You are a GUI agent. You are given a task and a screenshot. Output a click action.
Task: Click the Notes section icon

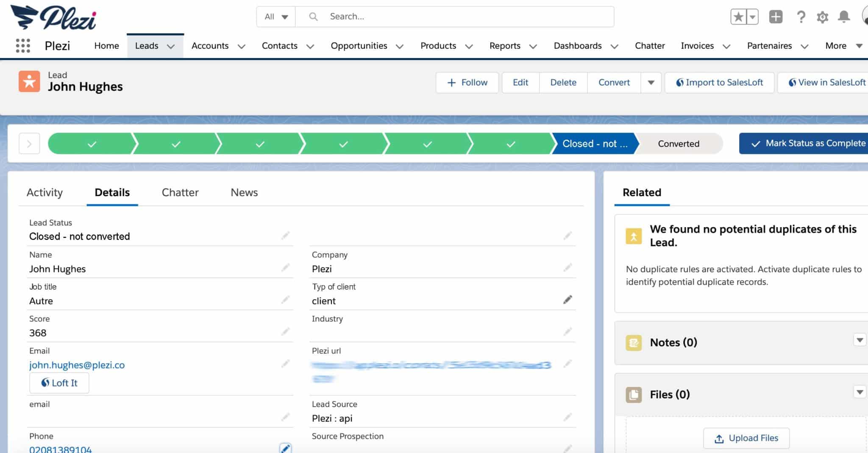pos(634,342)
